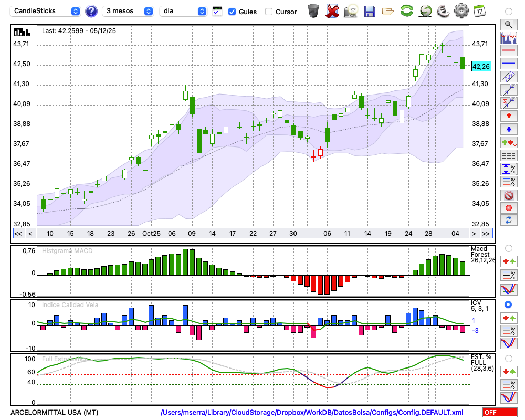Select the ICV panel radio button
This screenshot has height=420, width=525.
coord(508,304)
